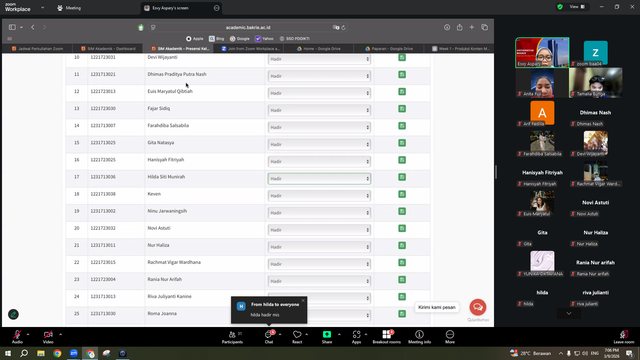Image resolution: width=640 pixels, height=360 pixels.
Task: Open the Chat panel
Action: [269, 337]
